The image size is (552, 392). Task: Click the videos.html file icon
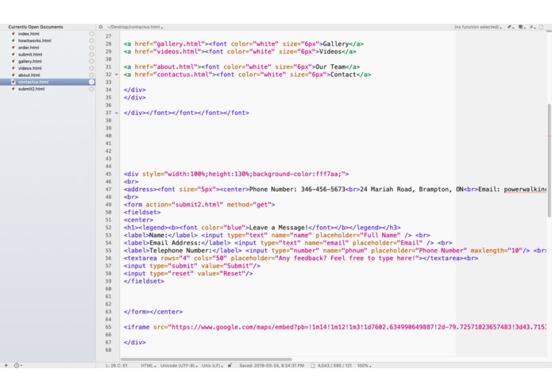click(x=14, y=68)
